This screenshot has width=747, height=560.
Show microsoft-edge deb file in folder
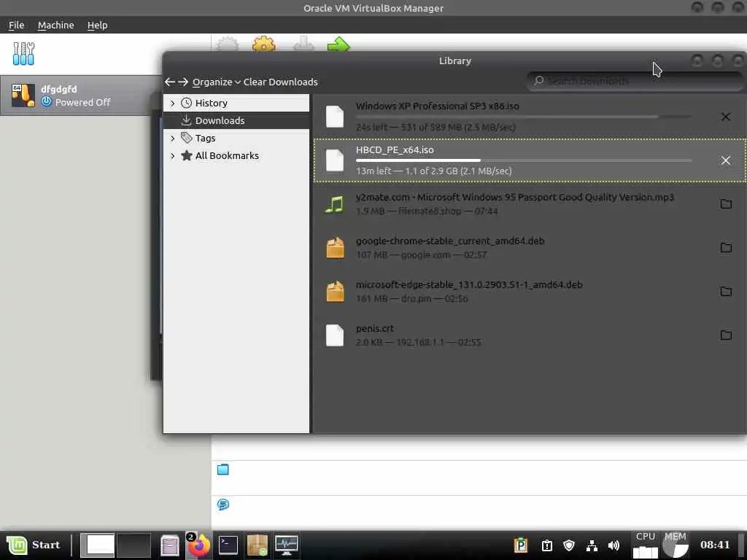(726, 292)
